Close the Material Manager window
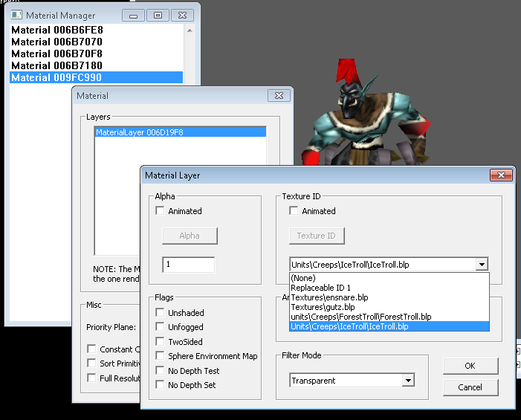 click(x=182, y=16)
